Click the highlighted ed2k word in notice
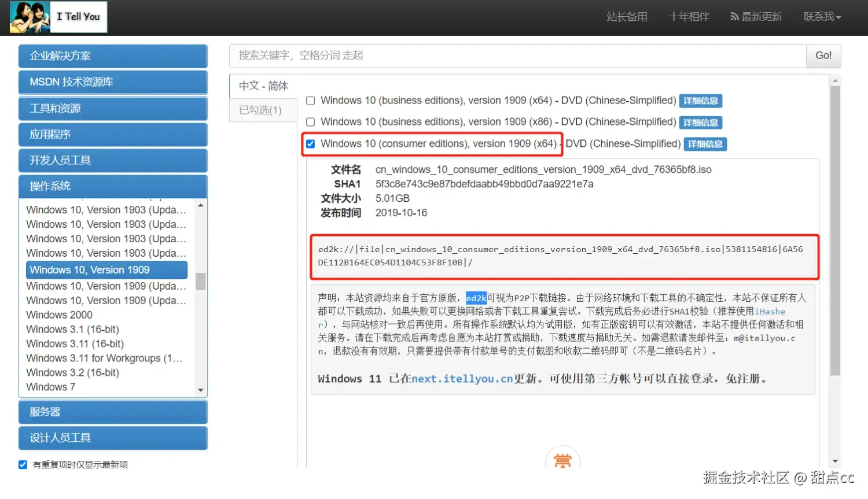Image resolution: width=868 pixels, height=499 pixels. tap(476, 298)
